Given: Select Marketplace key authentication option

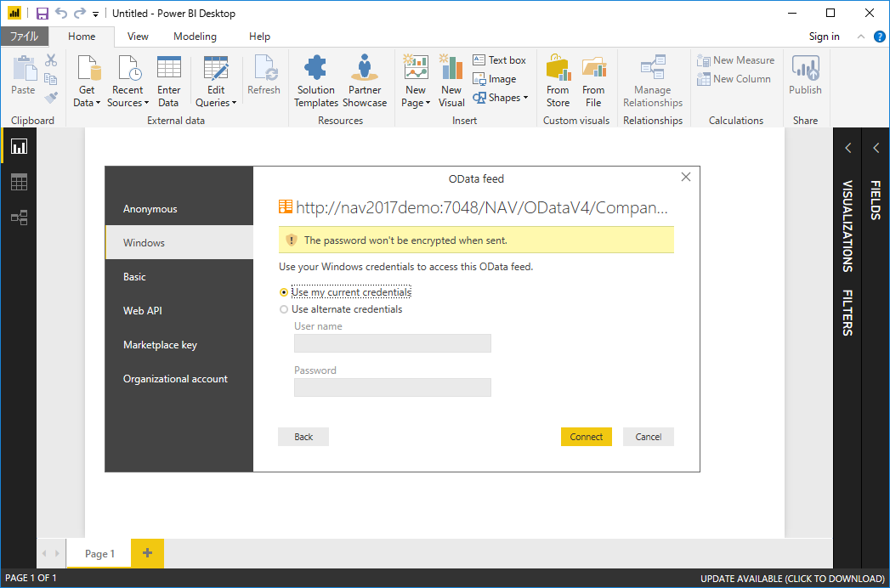Looking at the screenshot, I should (x=179, y=344).
